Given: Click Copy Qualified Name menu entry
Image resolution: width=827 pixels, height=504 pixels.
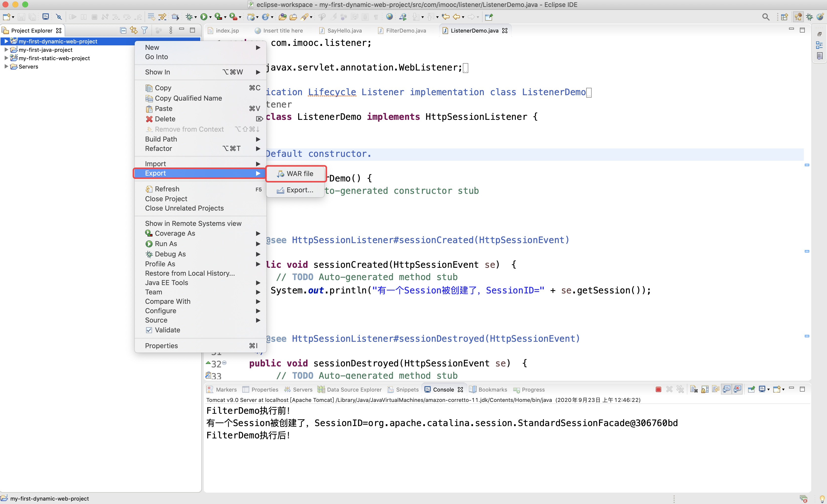Looking at the screenshot, I should 200,98.
